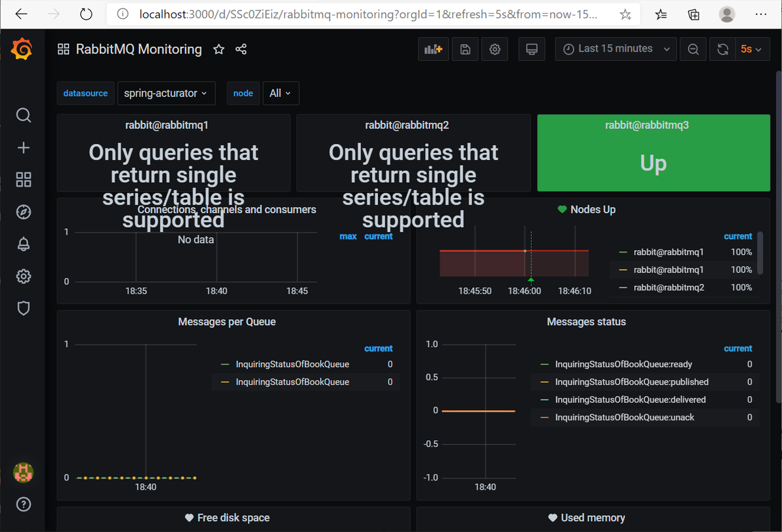The image size is (782, 532).
Task: Add a new panel to the dashboard
Action: 433,49
